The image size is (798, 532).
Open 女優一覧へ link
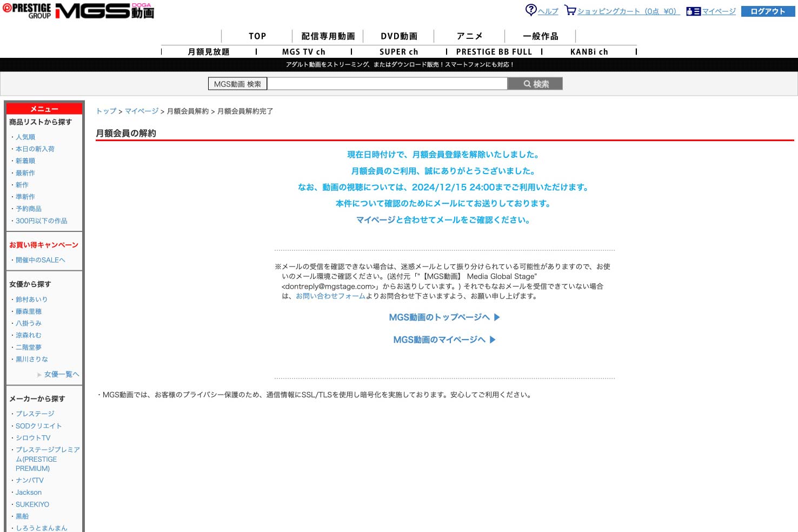coord(62,374)
